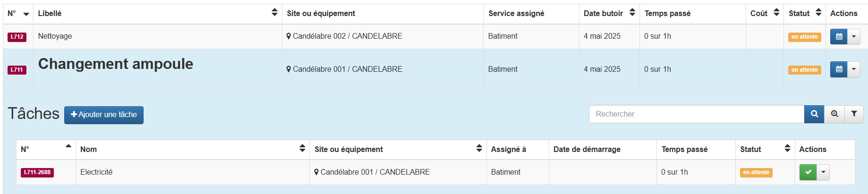Screen dimensions: 868x194
Task: Click the map pin for Candélabre 002
Action: 289,36
